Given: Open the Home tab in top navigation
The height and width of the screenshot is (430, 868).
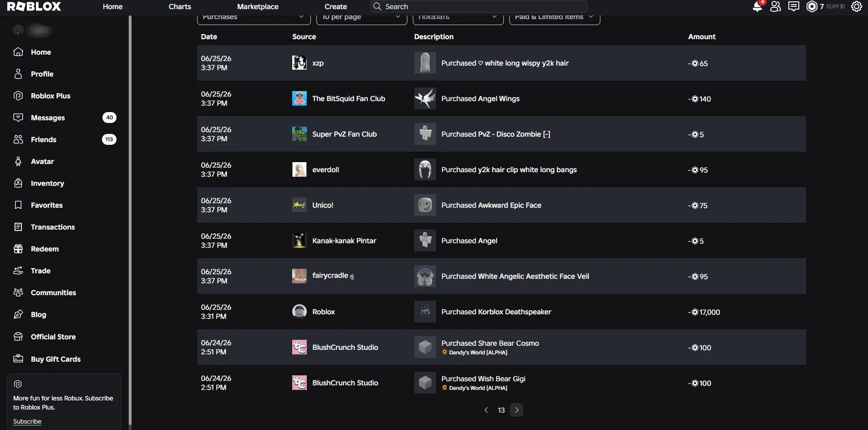Looking at the screenshot, I should (x=112, y=6).
